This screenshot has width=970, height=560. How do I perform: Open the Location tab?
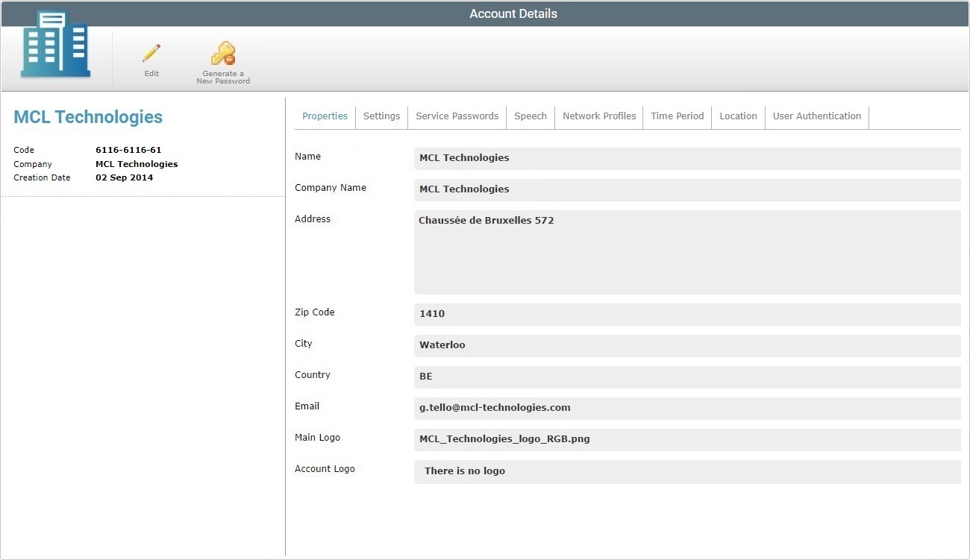click(x=737, y=116)
